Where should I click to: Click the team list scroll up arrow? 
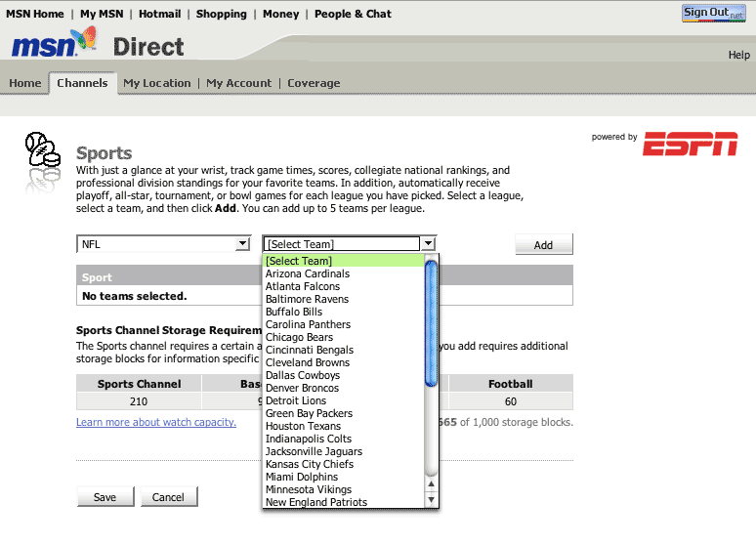[431, 483]
